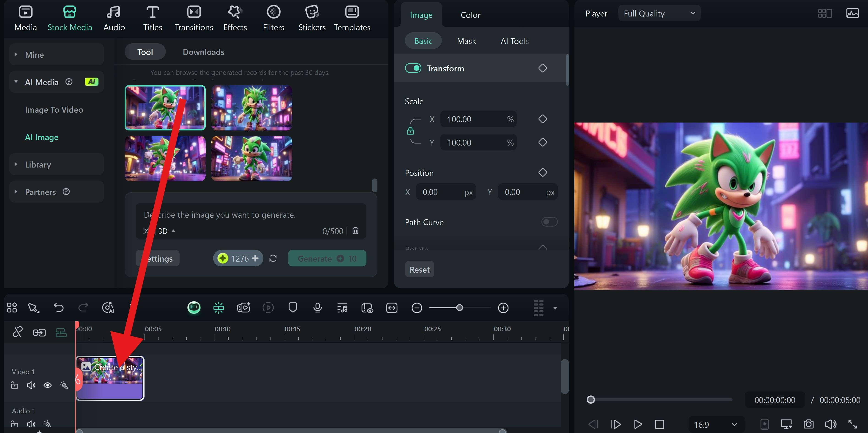Open the player layout grid icon
Image resolution: width=868 pixels, height=433 pixels.
click(x=825, y=14)
